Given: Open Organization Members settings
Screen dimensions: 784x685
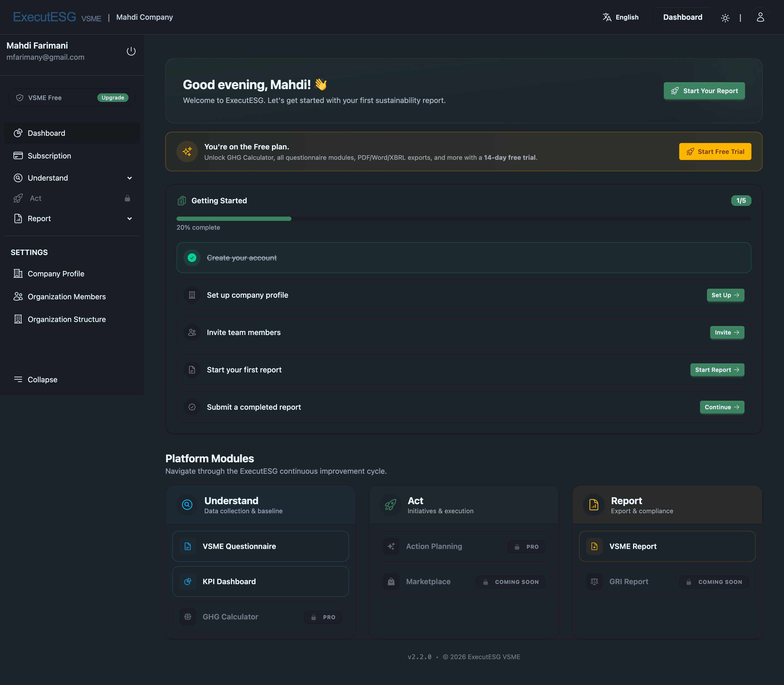Looking at the screenshot, I should (x=72, y=296).
